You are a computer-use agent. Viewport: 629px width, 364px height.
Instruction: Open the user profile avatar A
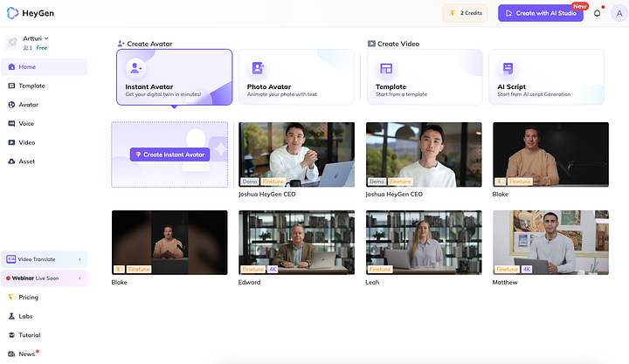[x=619, y=13]
